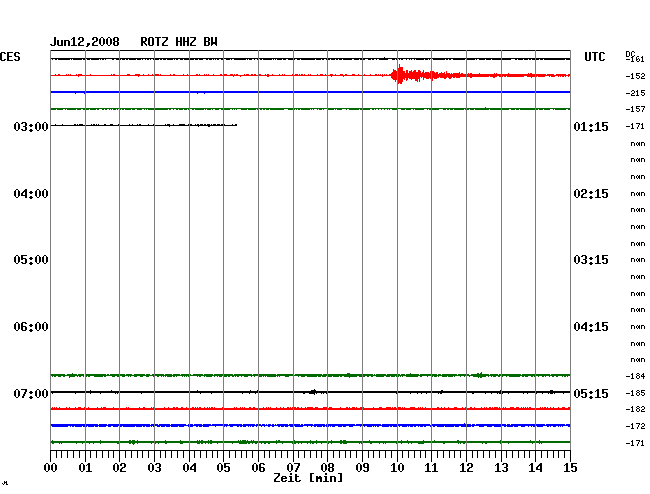Viewport: 650px width, 494px height.
Task: Select the "04:15" UTC time label
Action: pos(591,327)
